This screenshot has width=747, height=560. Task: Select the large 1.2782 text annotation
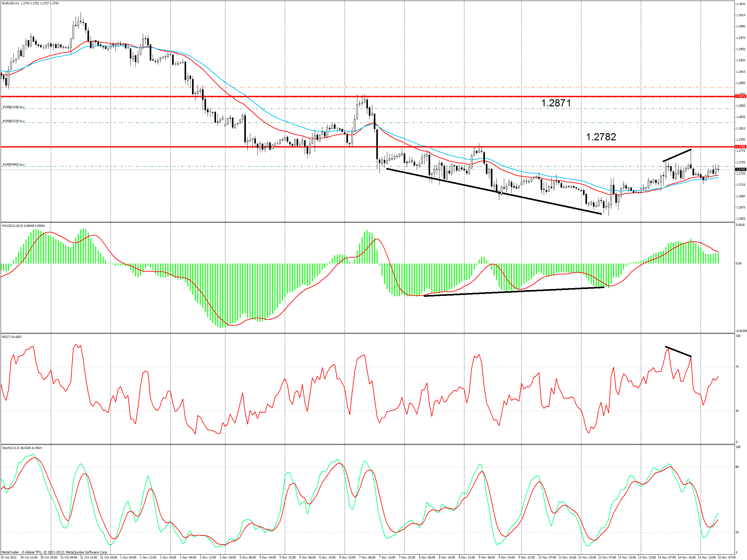(x=601, y=137)
